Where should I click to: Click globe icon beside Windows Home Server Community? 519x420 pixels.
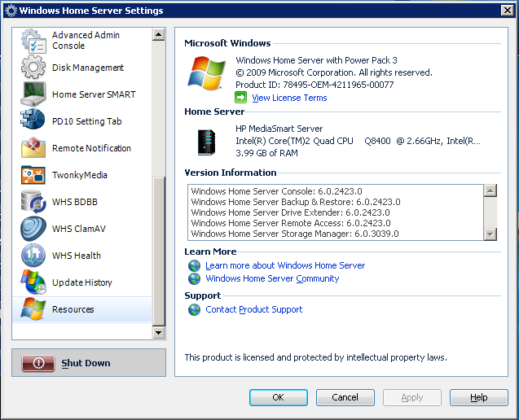194,279
